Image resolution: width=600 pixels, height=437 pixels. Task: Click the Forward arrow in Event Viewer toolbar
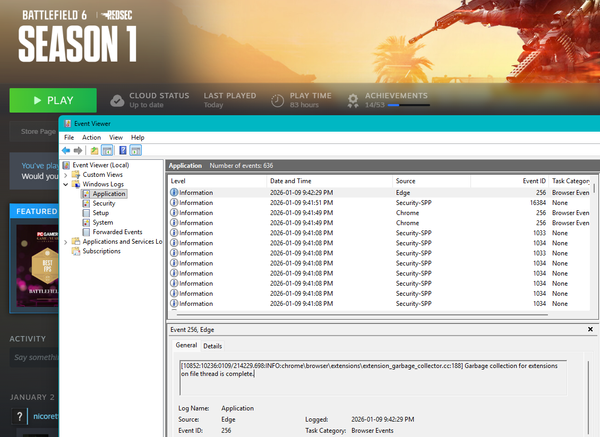(78, 150)
